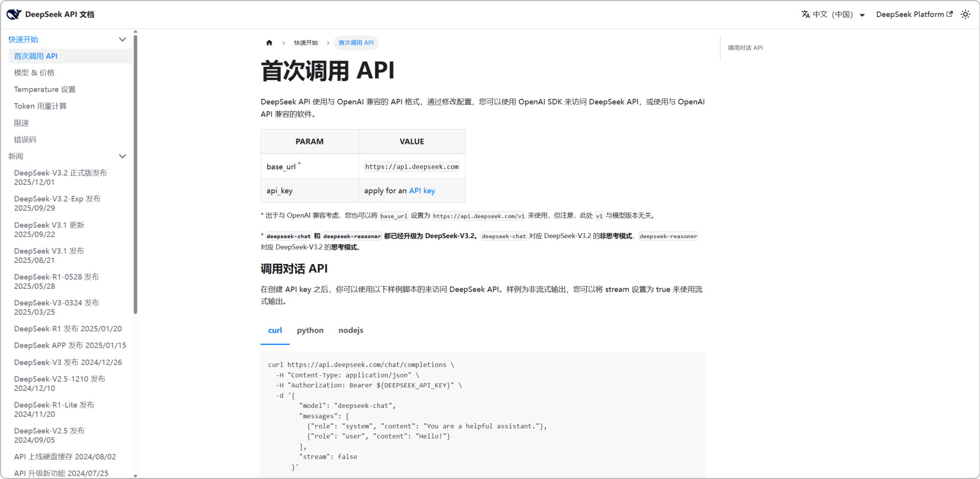980x479 pixels.
Task: Collapse the 新闻 sidebar section chevron
Action: [x=122, y=157]
